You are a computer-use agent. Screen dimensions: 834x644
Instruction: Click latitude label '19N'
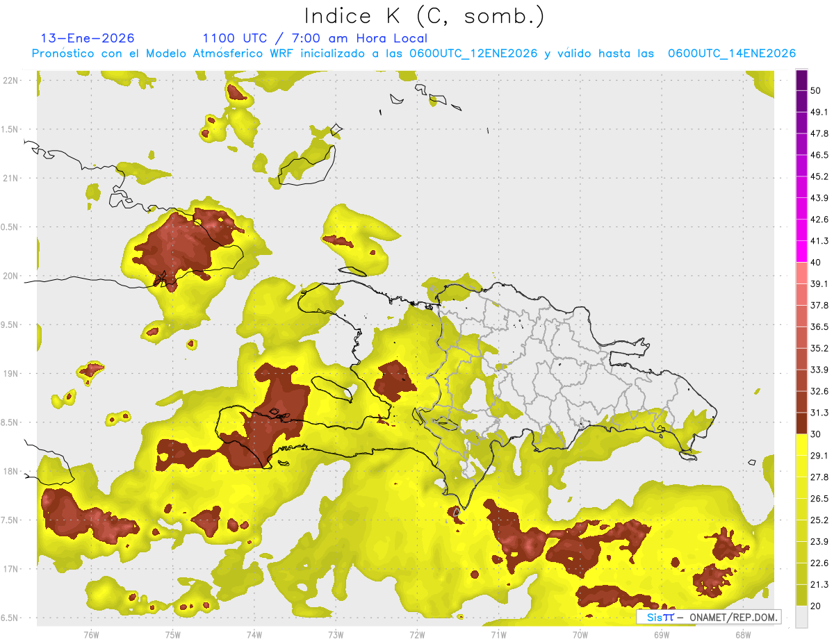click(10, 373)
